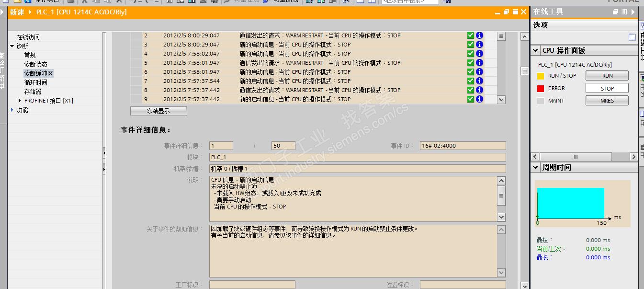Click blue info icon in row 7
644x289 pixels.
tap(479, 81)
